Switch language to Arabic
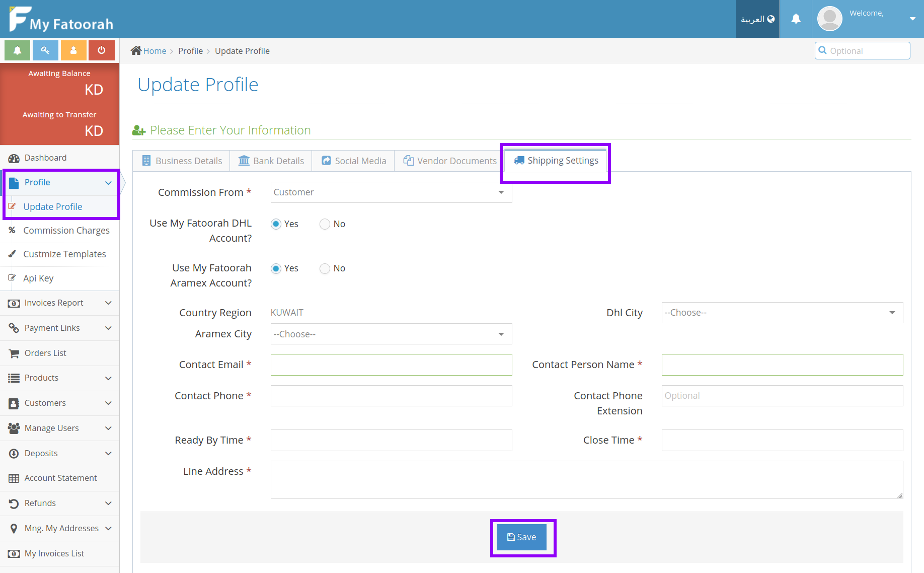 (x=757, y=19)
